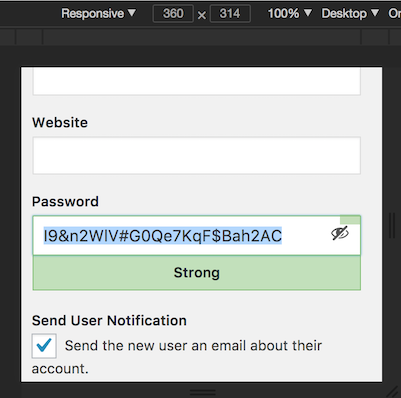Click the viewport width field showing 360

(173, 14)
